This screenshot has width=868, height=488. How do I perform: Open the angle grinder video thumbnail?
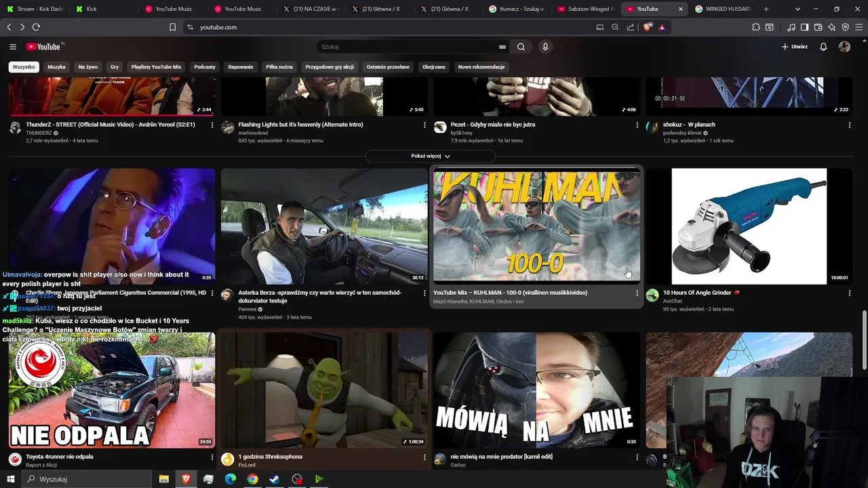749,226
